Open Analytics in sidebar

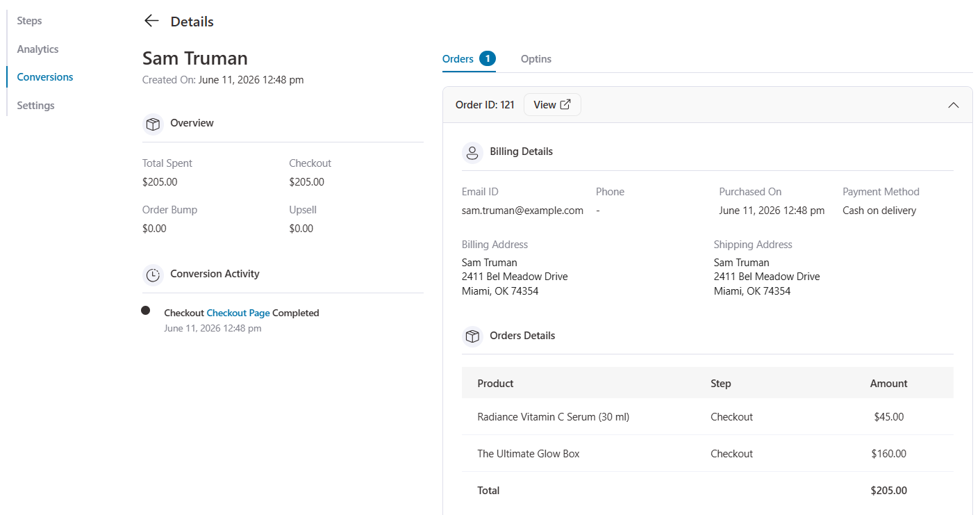[x=38, y=49]
